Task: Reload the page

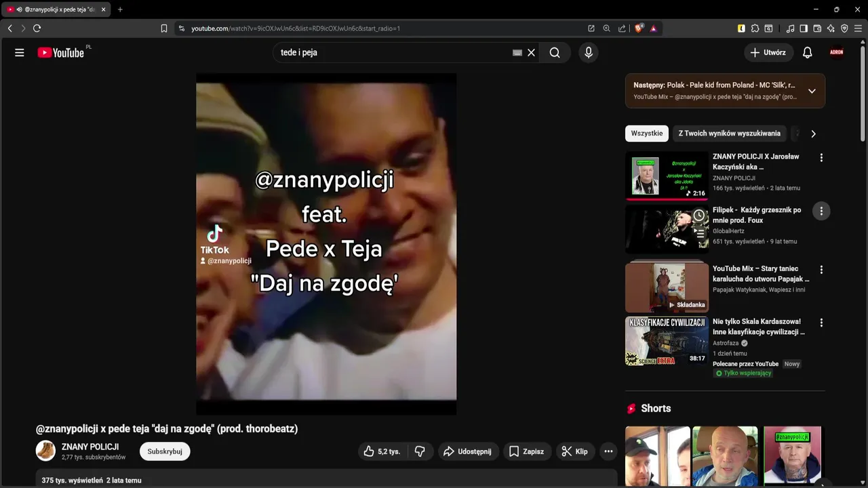Action: [37, 28]
